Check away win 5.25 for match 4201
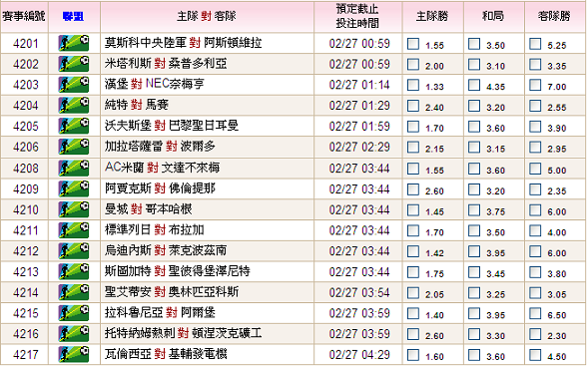Viewport: 588px width, 367px height. (535, 44)
